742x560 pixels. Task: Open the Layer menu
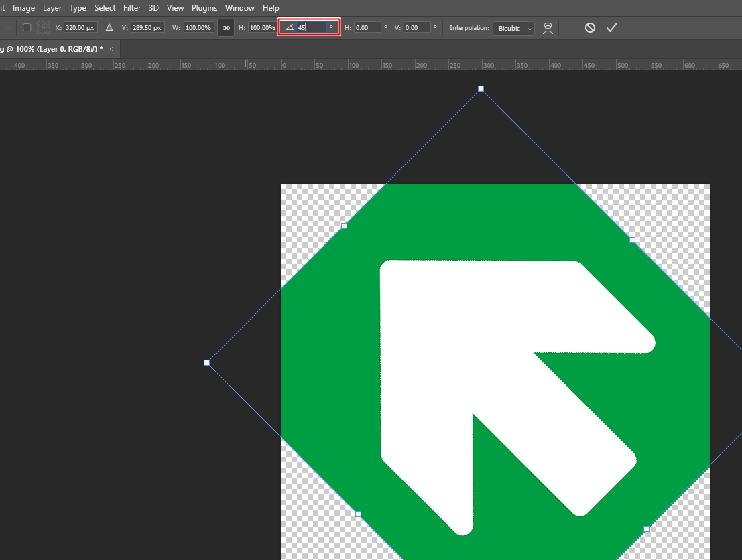coord(52,8)
